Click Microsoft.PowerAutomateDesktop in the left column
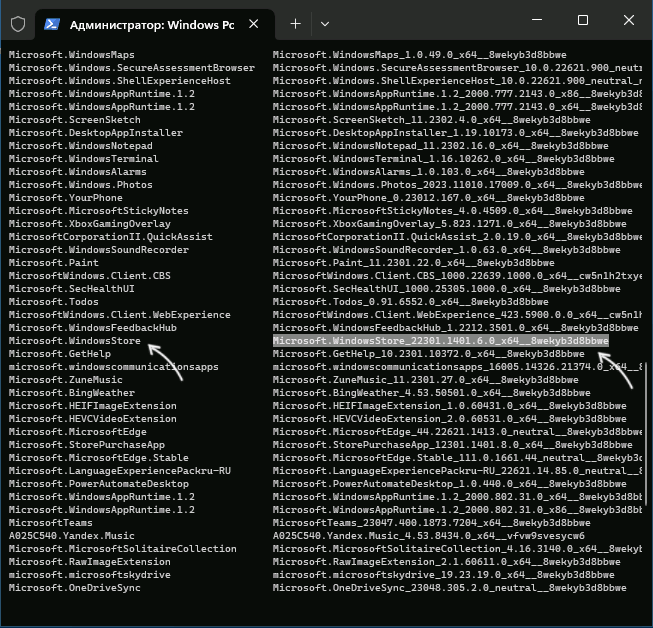 pyautogui.click(x=99, y=483)
